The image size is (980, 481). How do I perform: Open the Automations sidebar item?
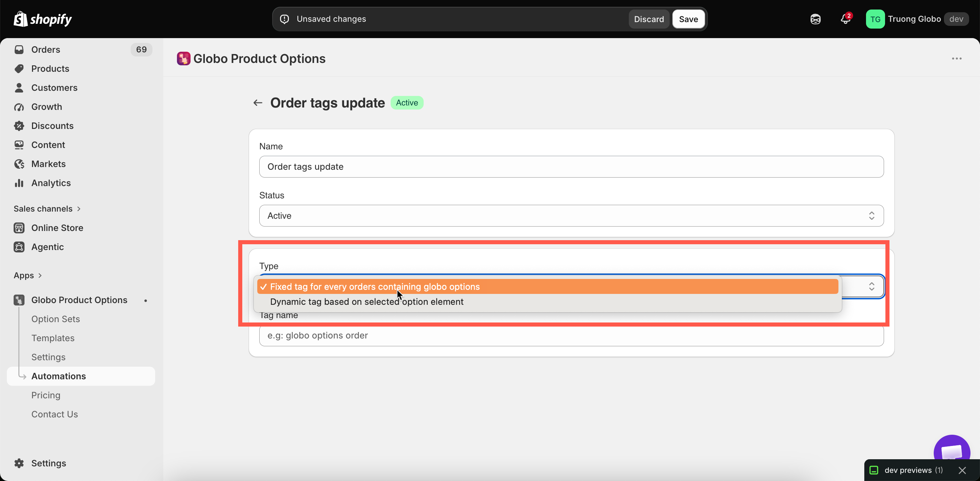click(81, 376)
